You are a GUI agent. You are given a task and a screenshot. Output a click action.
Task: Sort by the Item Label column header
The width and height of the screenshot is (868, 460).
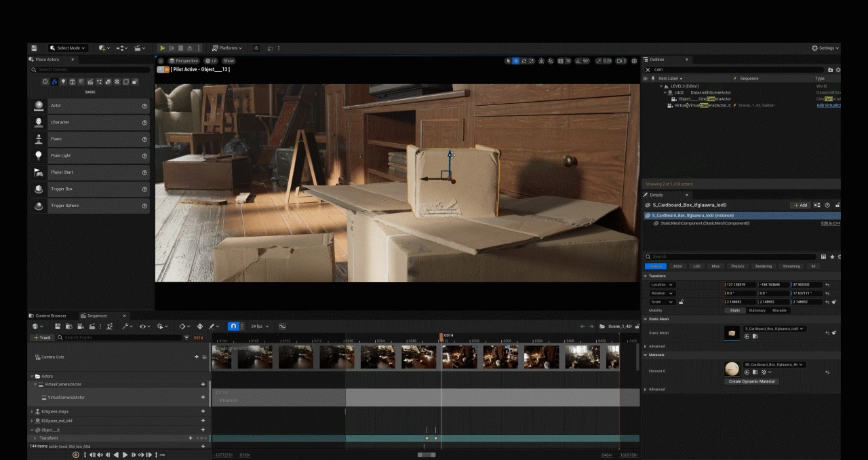(671, 79)
